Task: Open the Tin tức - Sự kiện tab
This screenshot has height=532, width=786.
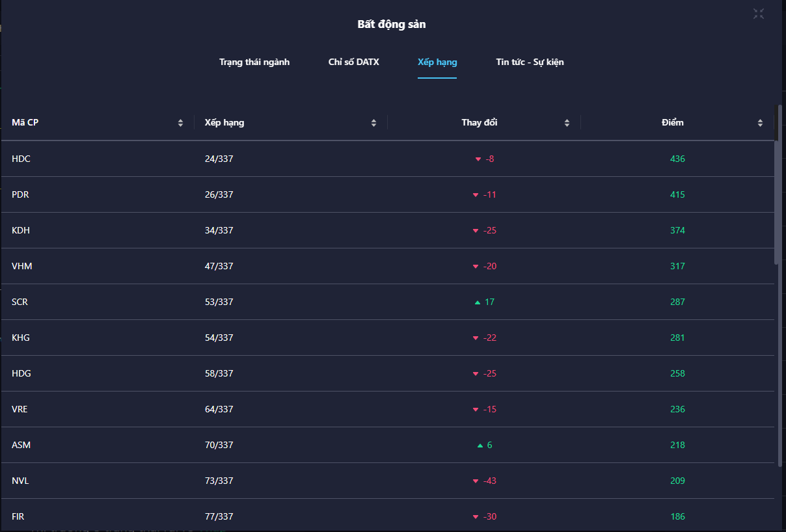Action: (x=530, y=62)
